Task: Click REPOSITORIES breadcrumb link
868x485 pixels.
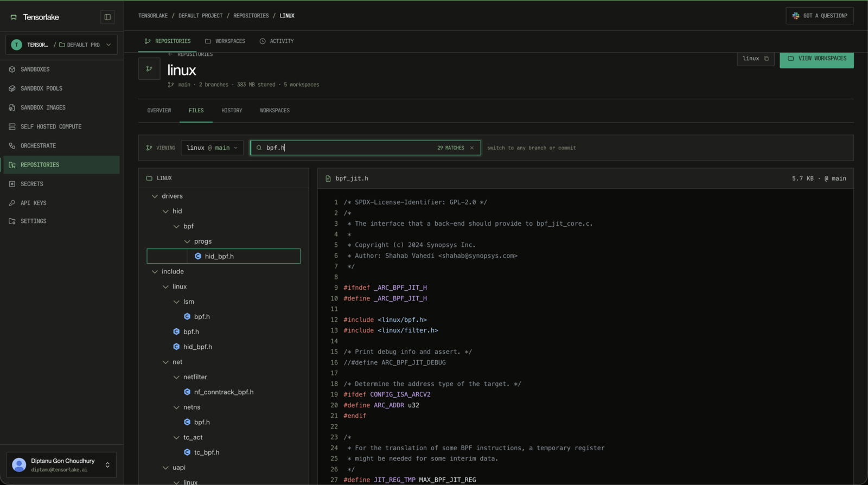Action: click(x=251, y=16)
